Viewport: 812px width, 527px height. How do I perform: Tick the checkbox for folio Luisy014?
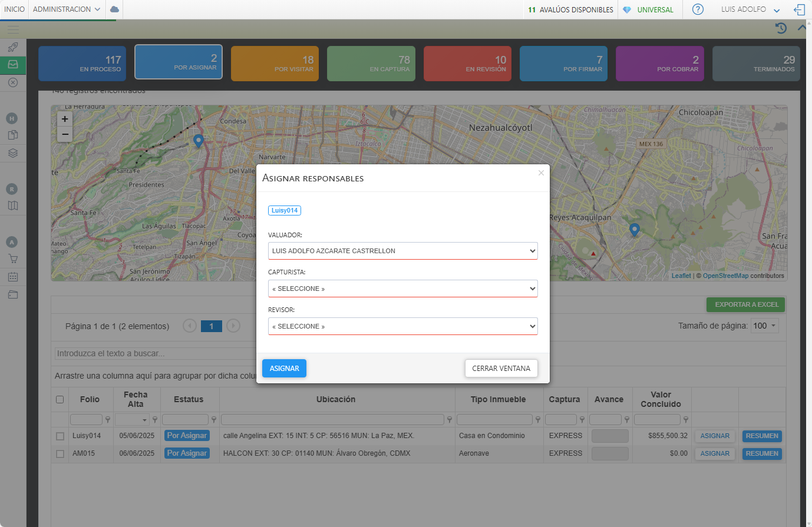click(60, 436)
